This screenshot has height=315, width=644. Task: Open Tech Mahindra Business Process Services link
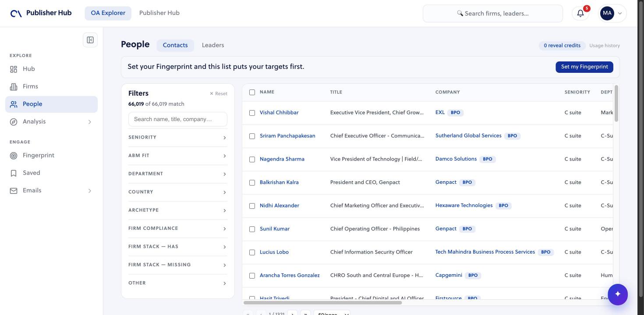tap(485, 252)
